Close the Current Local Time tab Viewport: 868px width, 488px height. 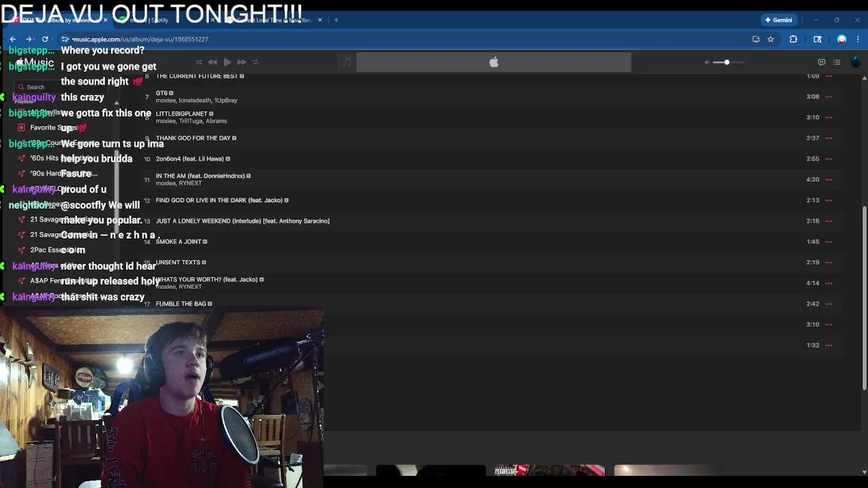click(x=320, y=20)
